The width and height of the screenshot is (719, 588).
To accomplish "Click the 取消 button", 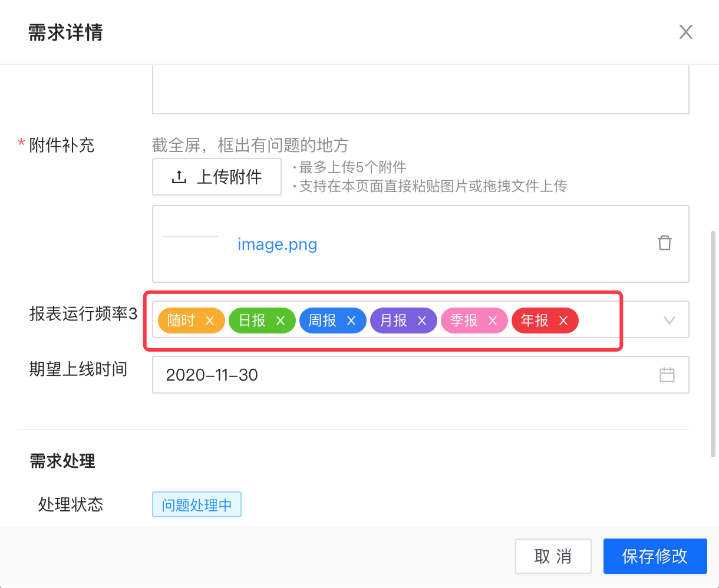I will click(553, 556).
